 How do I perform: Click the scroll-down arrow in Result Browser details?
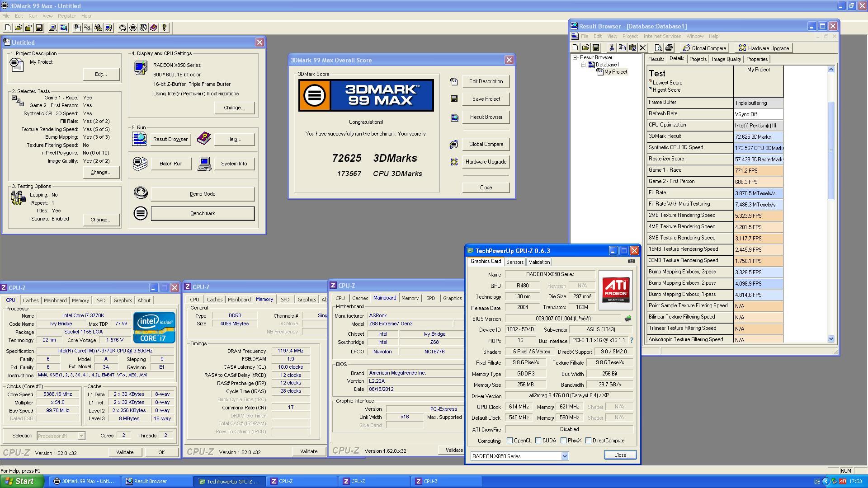pos(831,339)
